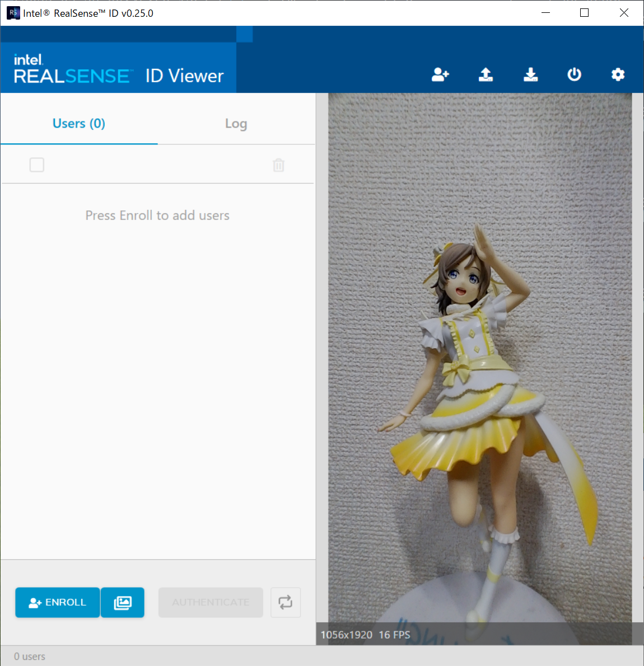Click the camera preview figure image
The image size is (644, 666).
[480, 369]
